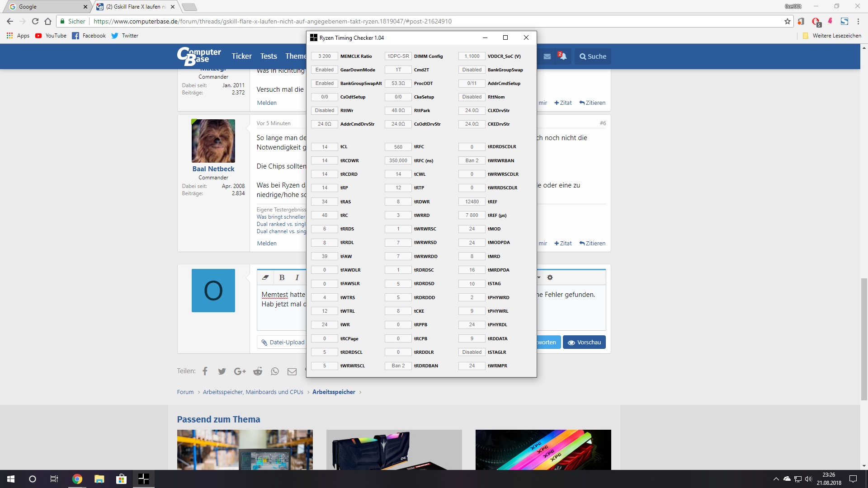Click the volume icon in system tray
Screen dimensions: 868x488
(x=808, y=479)
